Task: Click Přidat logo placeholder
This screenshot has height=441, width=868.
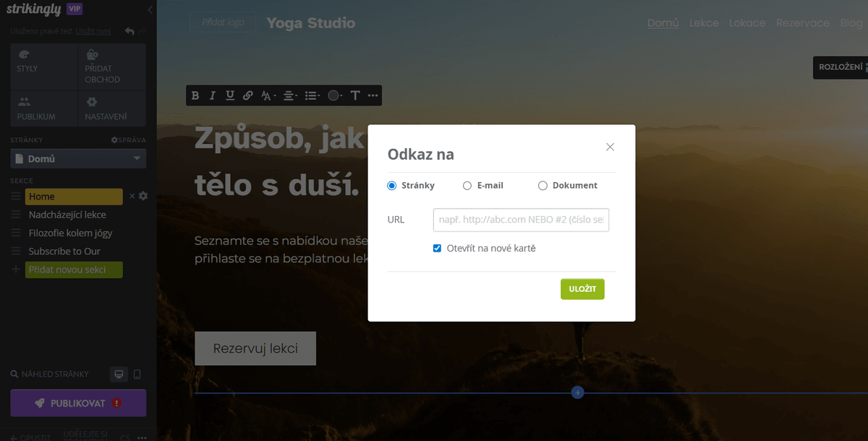Action: [x=223, y=22]
